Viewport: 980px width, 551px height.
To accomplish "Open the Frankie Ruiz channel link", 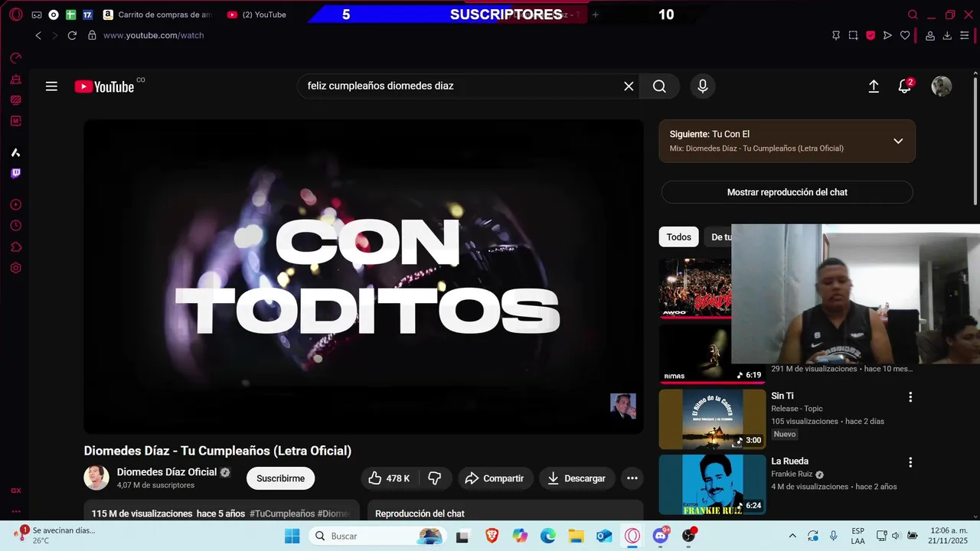I will [x=792, y=474].
